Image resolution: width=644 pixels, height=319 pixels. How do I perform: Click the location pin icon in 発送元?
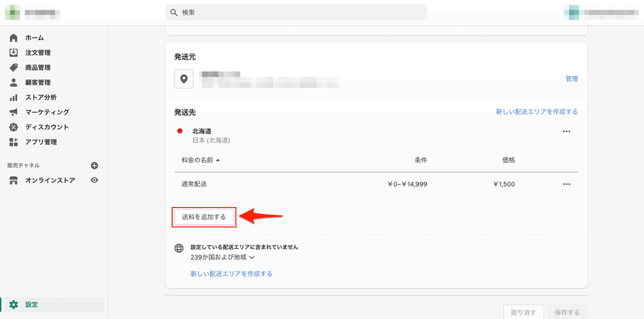[184, 79]
